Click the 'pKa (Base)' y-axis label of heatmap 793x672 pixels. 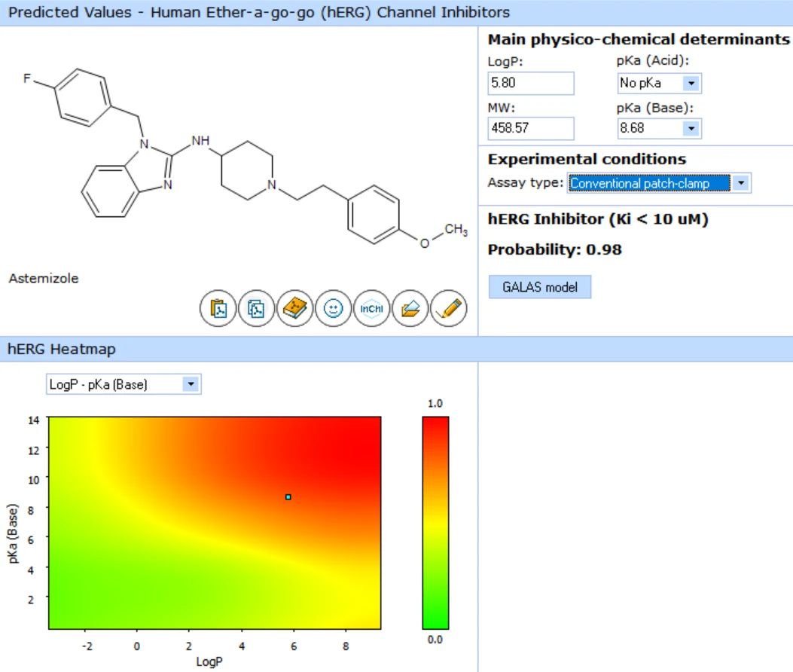pyautogui.click(x=13, y=533)
